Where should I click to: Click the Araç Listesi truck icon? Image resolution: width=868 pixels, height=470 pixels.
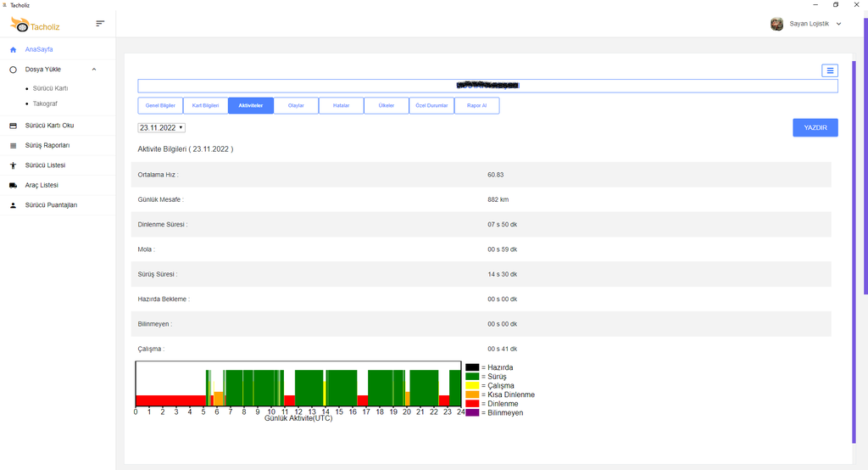[14, 186]
